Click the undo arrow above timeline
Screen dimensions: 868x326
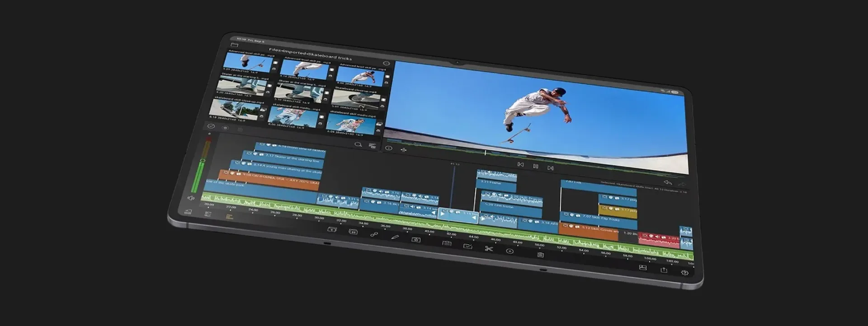667,182
